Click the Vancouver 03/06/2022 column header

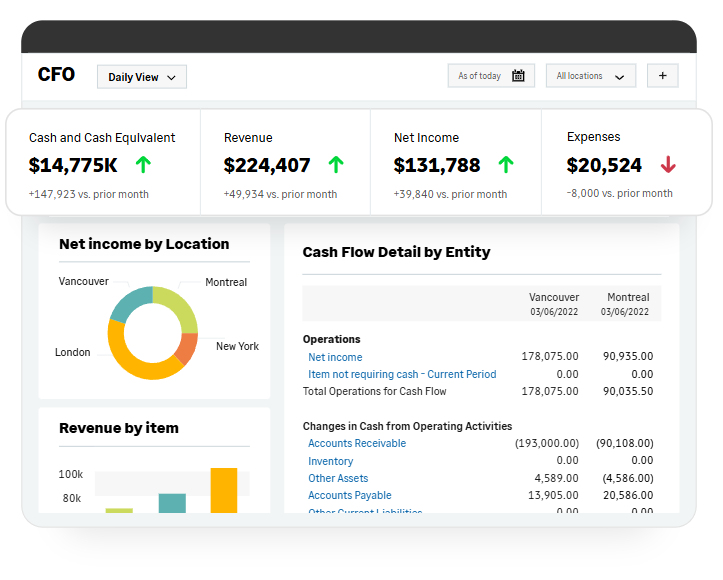coord(554,304)
